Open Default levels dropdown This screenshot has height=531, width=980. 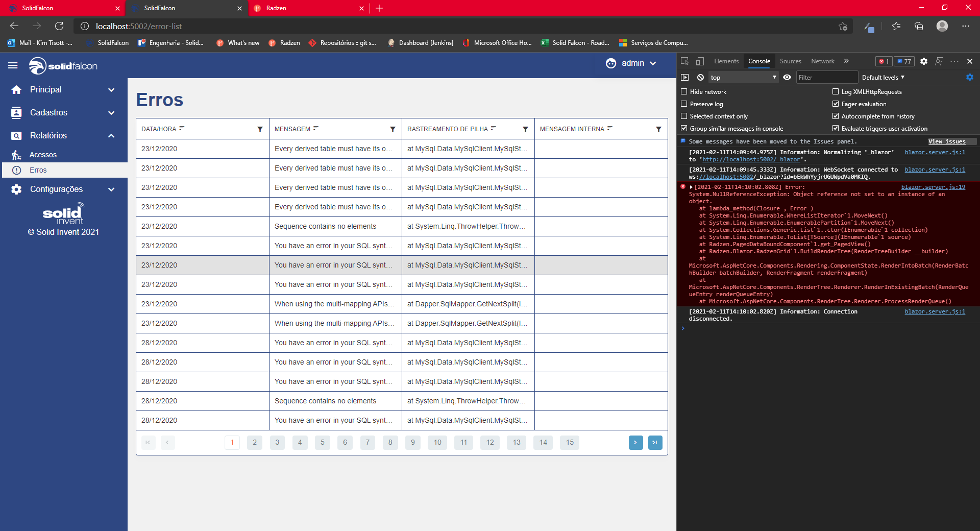click(883, 78)
